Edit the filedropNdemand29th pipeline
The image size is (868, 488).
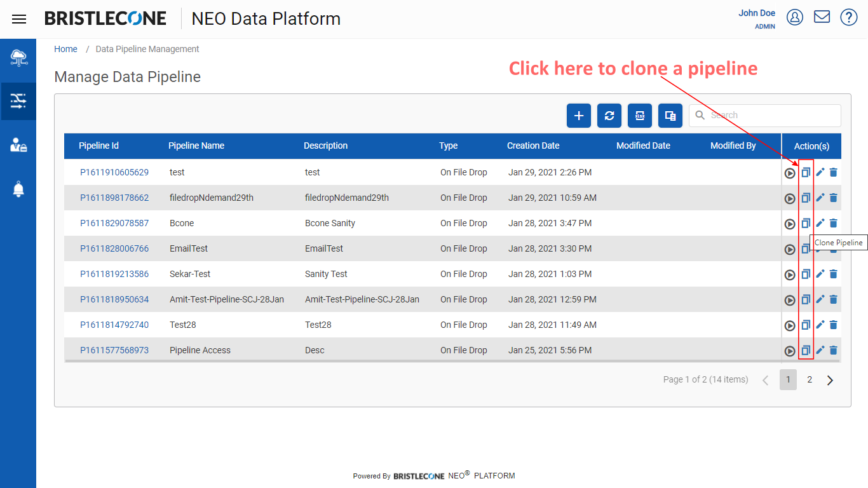820,198
